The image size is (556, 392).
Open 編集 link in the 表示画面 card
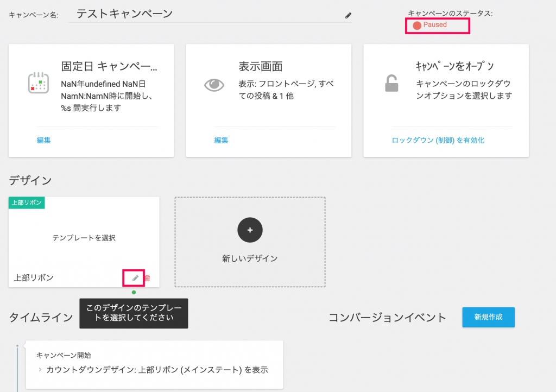click(221, 140)
